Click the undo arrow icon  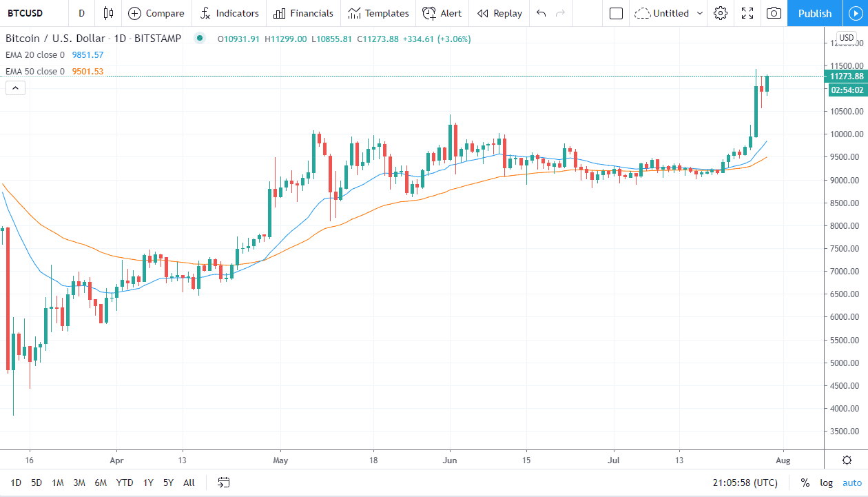tap(541, 13)
